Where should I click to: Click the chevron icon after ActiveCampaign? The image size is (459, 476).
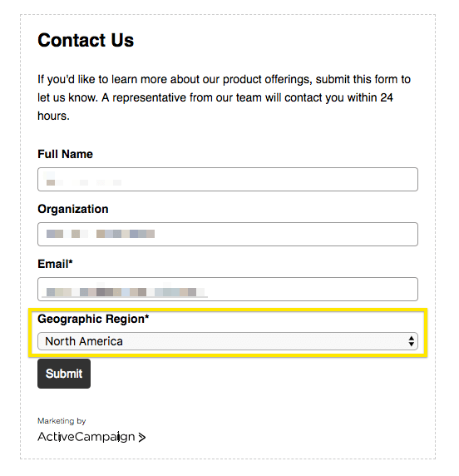(x=142, y=437)
